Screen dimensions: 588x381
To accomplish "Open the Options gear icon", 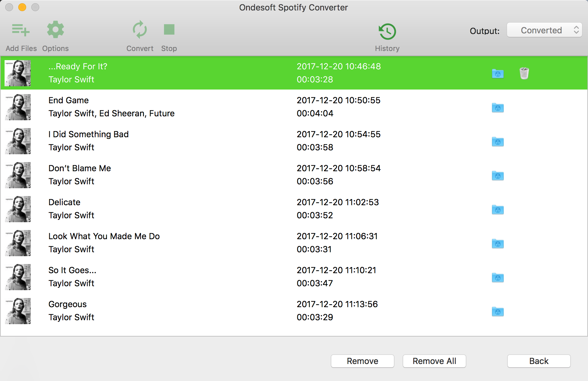I will pos(55,30).
